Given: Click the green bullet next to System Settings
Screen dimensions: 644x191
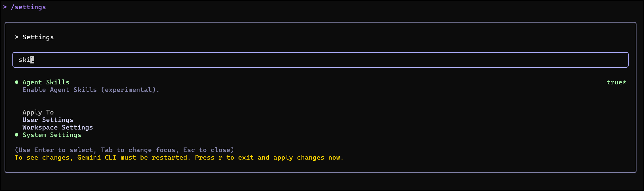Looking at the screenshot, I should (x=16, y=134).
